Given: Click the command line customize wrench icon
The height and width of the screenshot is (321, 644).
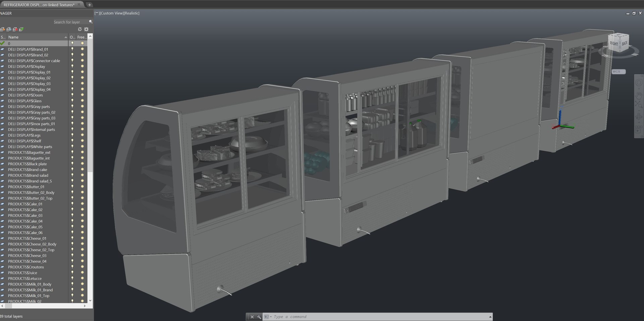Looking at the screenshot, I should (259, 317).
